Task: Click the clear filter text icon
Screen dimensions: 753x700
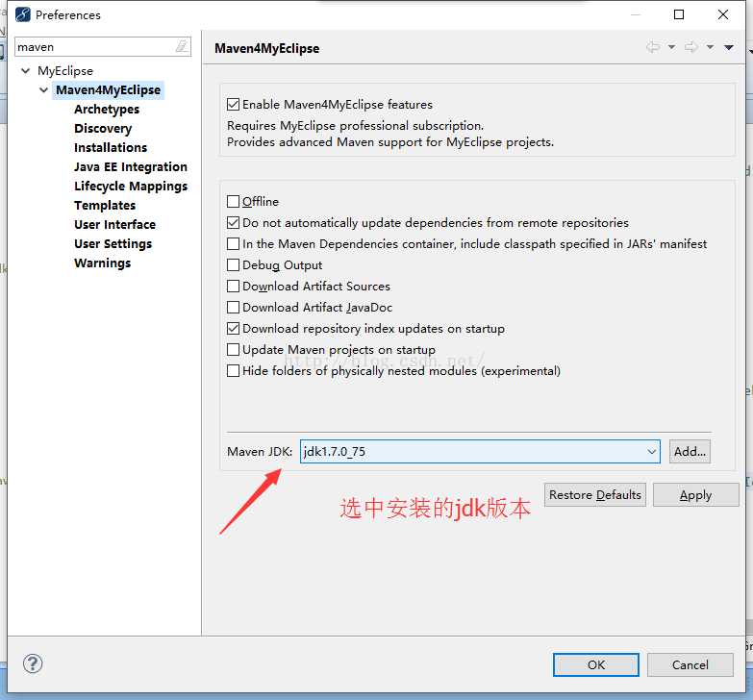Action: pyautogui.click(x=182, y=46)
